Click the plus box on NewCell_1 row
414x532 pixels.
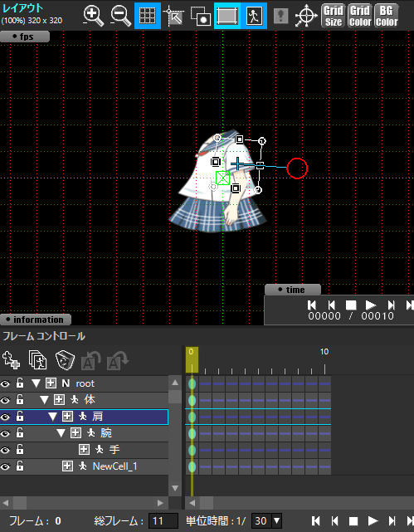tap(67, 466)
